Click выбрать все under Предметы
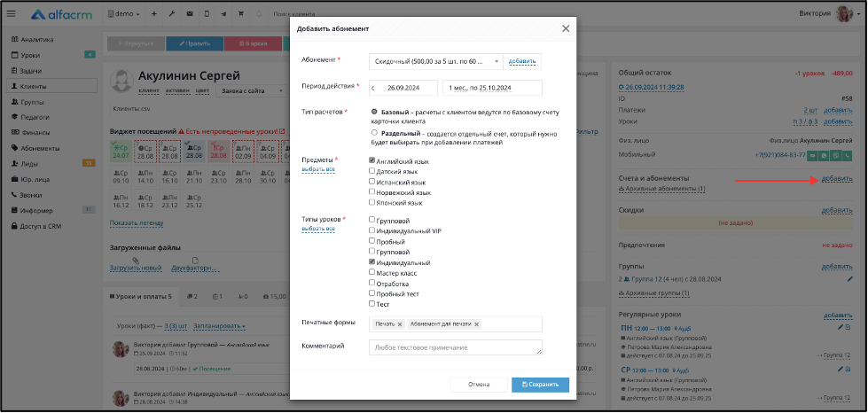The image size is (868, 413). 318,169
